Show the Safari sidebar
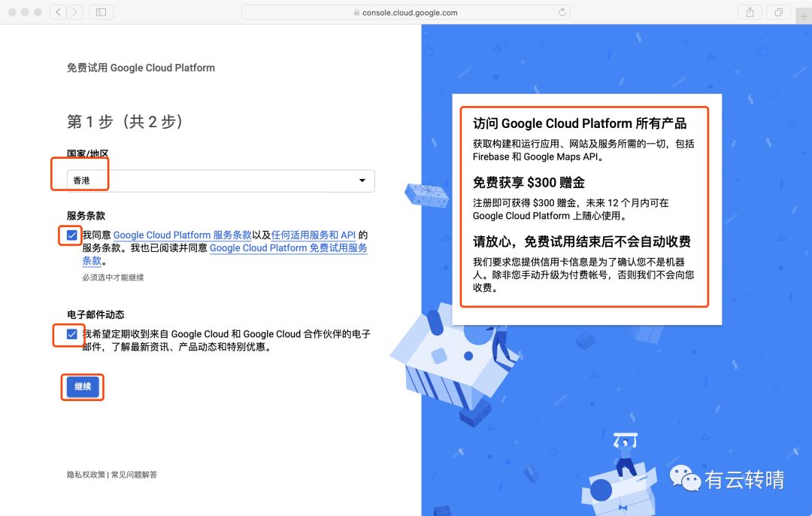 (101, 12)
